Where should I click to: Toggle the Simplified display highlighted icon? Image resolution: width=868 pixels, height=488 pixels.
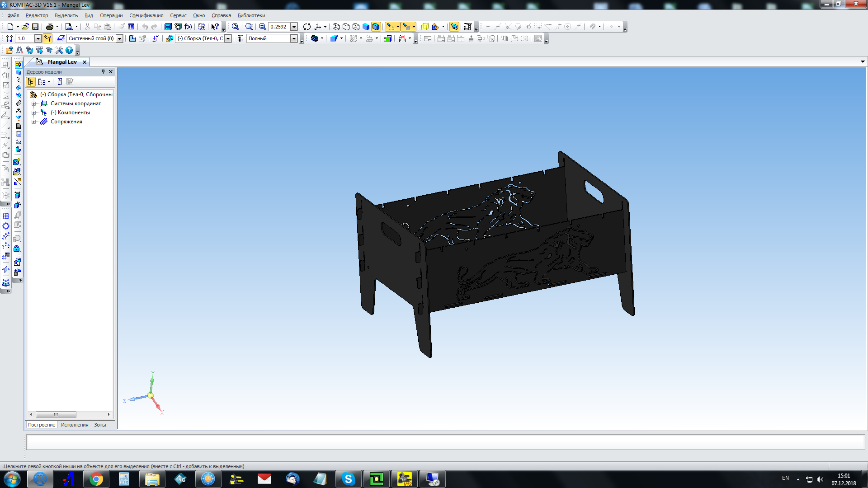coord(454,27)
